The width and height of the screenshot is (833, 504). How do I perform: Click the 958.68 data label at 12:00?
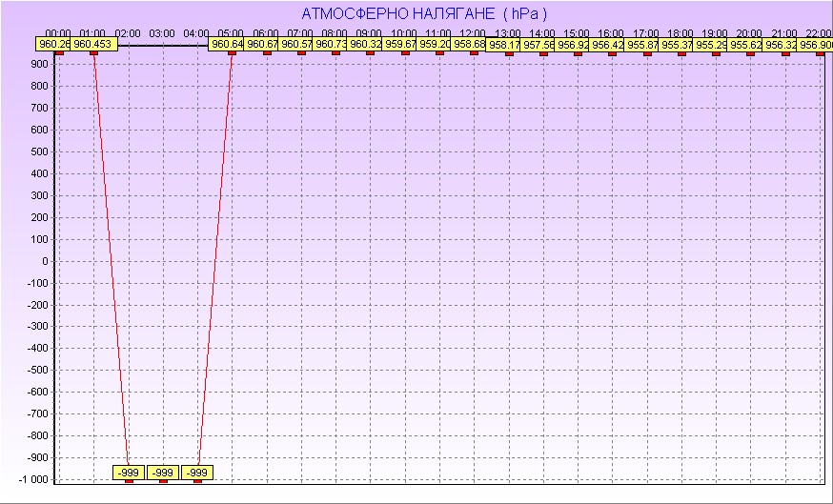[x=469, y=45]
